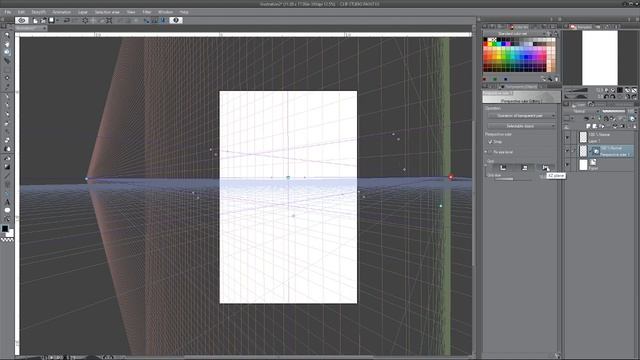This screenshot has height=360, width=640.
Task: Click the blue vanishing point handle left of the canvas
Action: tap(87, 179)
